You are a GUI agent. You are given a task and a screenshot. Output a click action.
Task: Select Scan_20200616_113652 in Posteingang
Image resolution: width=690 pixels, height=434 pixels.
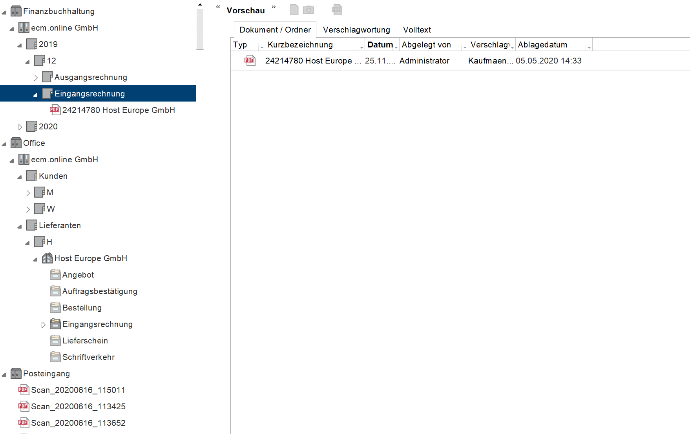76,423
